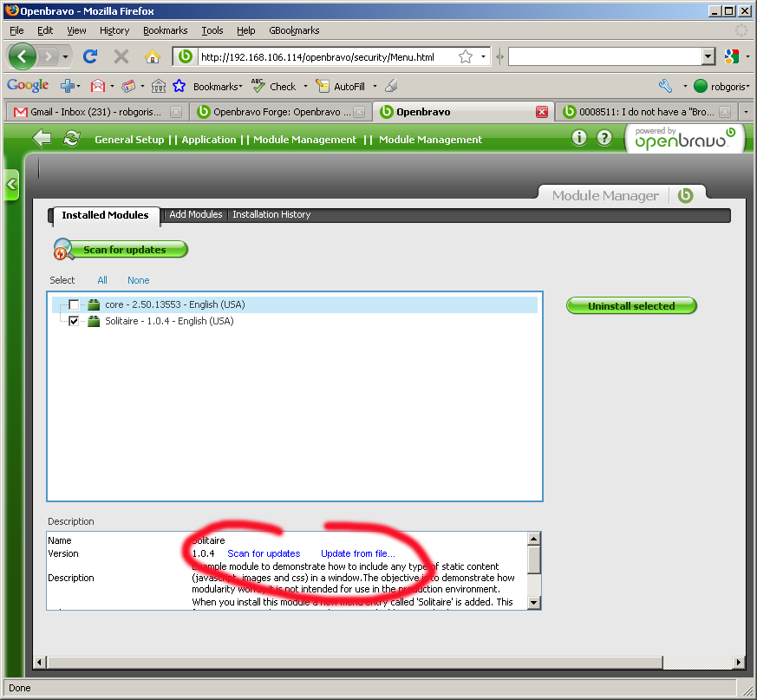List all tabs with the tab bar dropdown
The image size is (757, 700).
pos(746,112)
